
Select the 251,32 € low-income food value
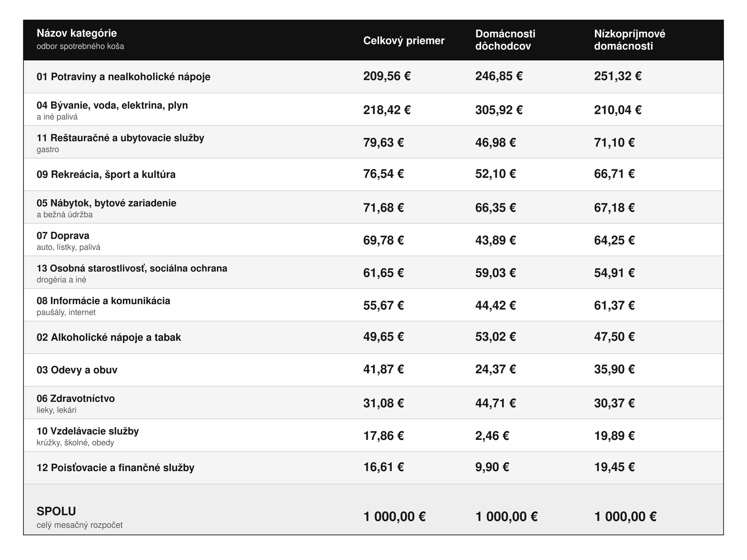pyautogui.click(x=618, y=76)
